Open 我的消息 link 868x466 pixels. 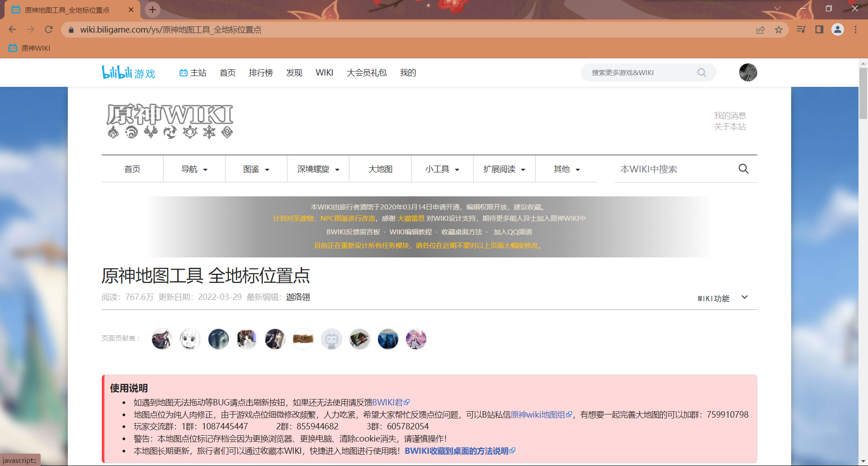pyautogui.click(x=730, y=115)
